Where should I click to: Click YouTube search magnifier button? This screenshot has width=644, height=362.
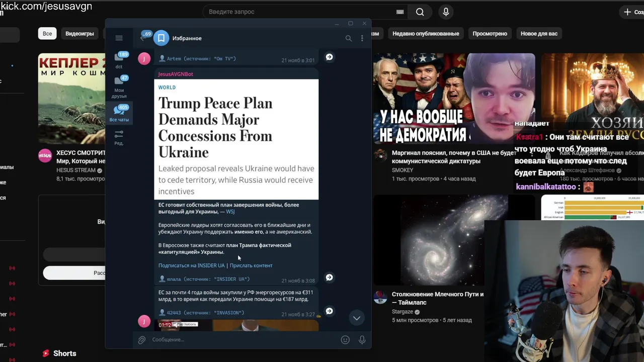[420, 12]
